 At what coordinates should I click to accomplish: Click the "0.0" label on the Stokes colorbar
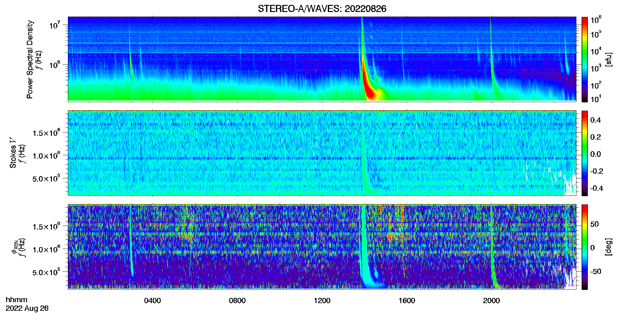(595, 154)
